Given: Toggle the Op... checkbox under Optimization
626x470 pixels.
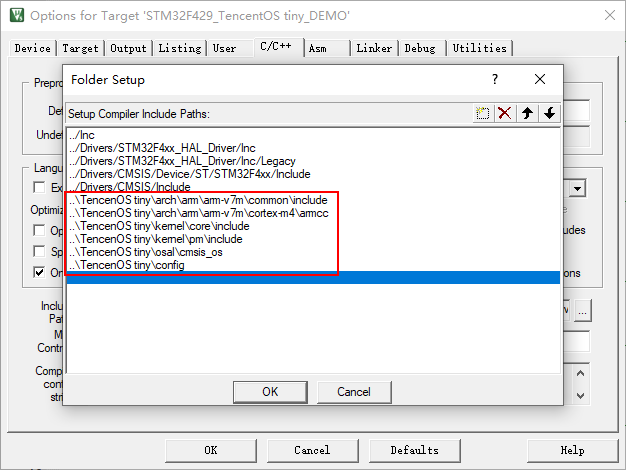Looking at the screenshot, I should click(39, 230).
